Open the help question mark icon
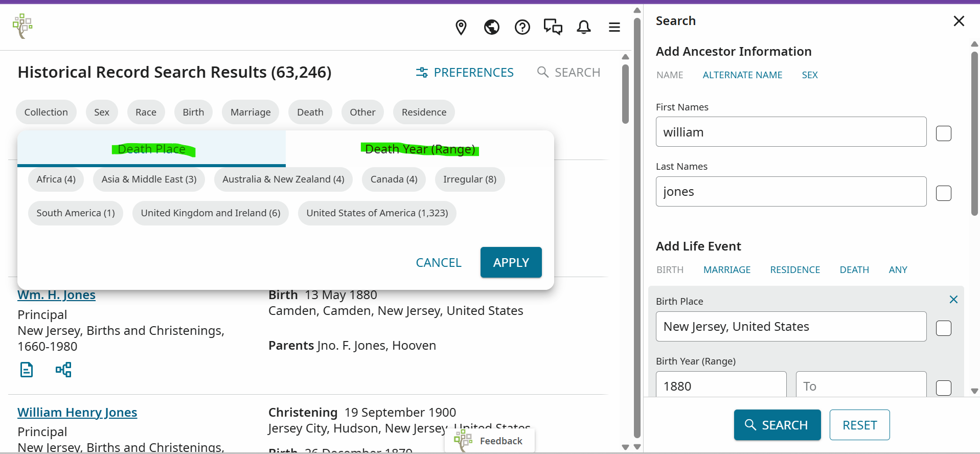Screen dimensions: 980x454 click(522, 27)
